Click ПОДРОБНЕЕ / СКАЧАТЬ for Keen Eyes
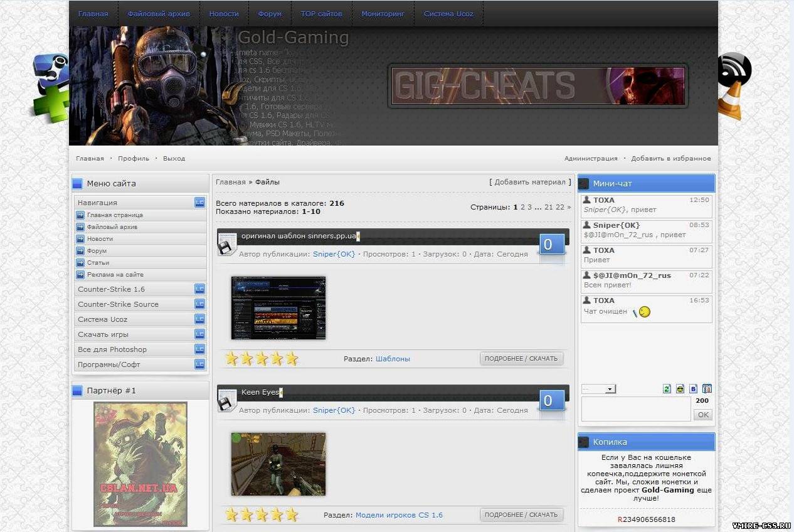The image size is (794, 532). pyautogui.click(x=521, y=515)
